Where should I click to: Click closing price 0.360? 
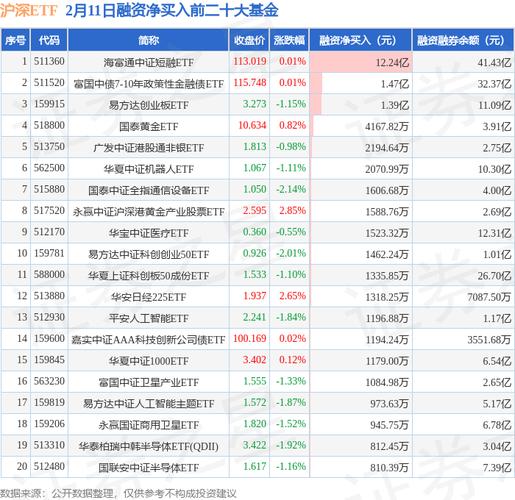255,232
